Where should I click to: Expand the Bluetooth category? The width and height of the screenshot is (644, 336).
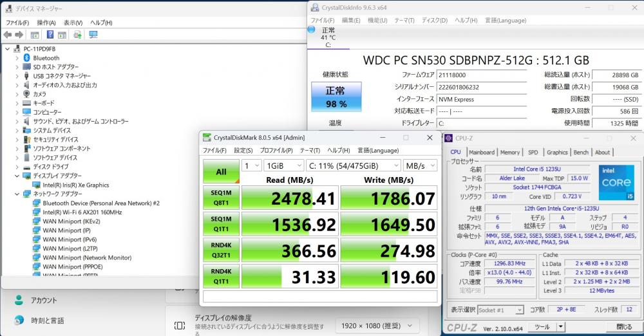pyautogui.click(x=17, y=58)
